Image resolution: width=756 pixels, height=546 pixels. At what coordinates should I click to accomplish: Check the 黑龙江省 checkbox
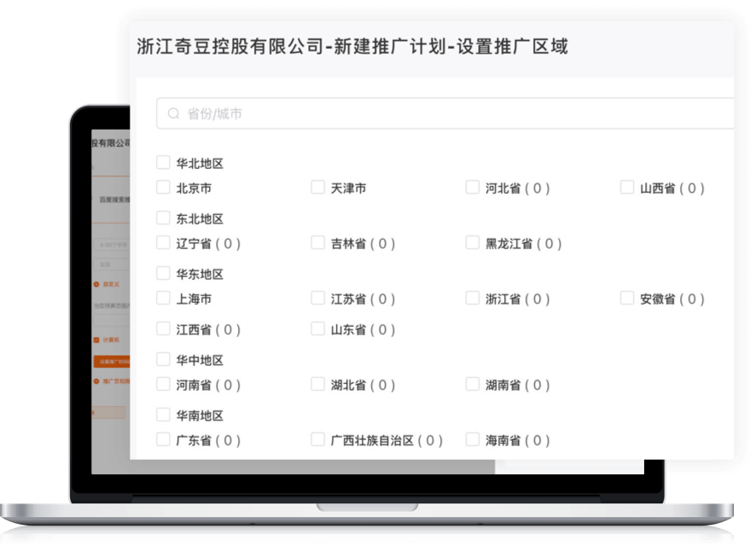click(473, 242)
